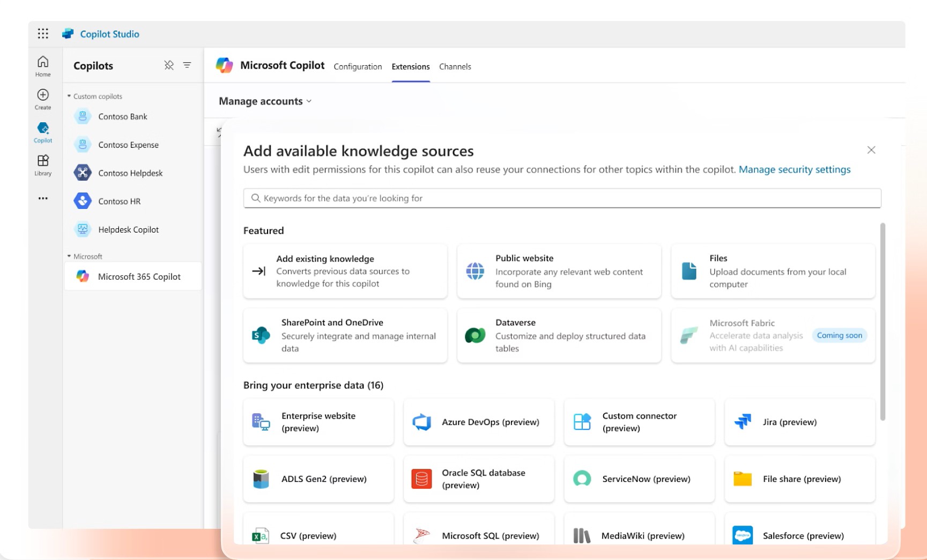Collapse the Custom copilots section
Image resolution: width=927 pixels, height=560 pixels.
point(69,96)
